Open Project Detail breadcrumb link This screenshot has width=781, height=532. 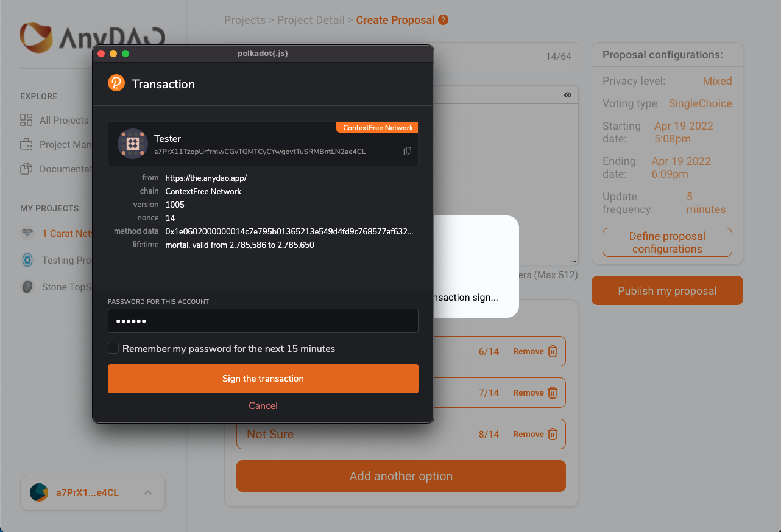tap(311, 20)
